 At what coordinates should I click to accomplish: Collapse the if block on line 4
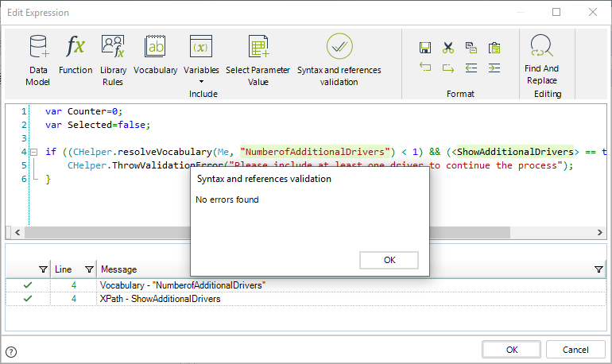pos(34,152)
